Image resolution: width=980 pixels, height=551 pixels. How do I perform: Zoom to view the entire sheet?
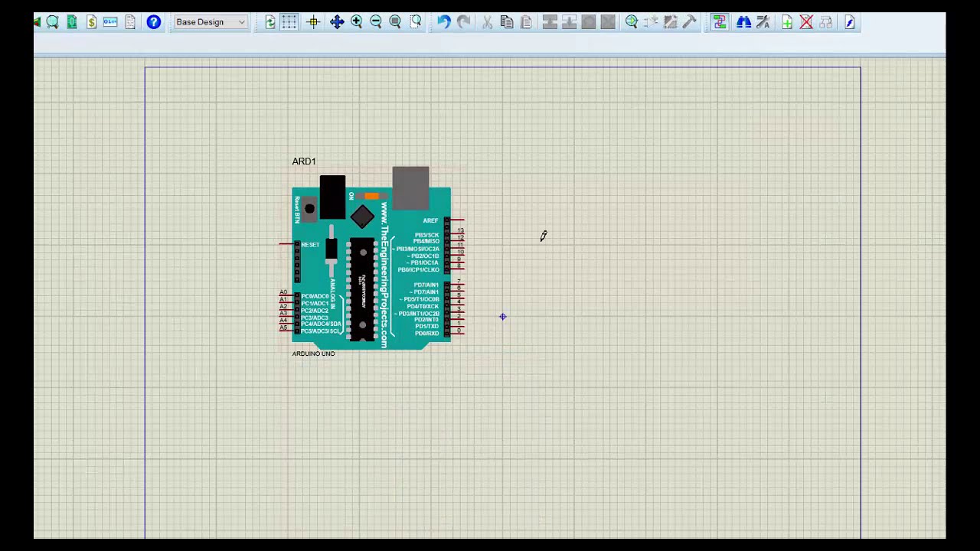pos(395,22)
